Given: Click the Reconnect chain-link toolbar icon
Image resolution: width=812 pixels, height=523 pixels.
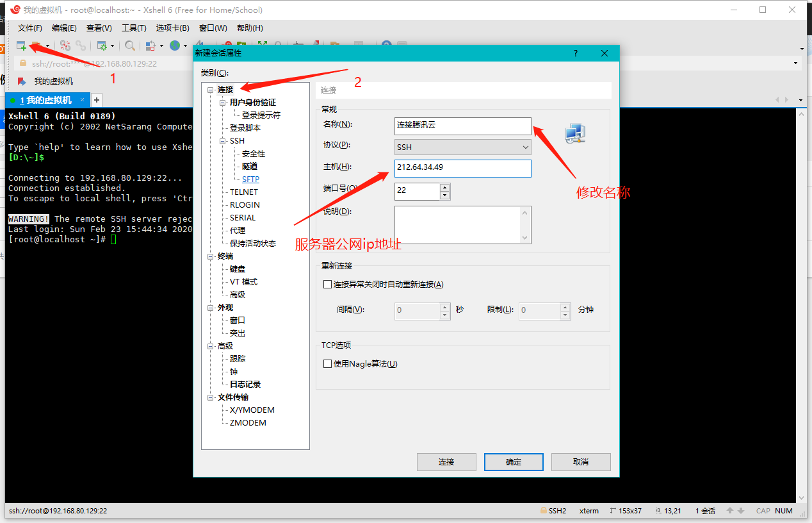Looking at the screenshot, I should pyautogui.click(x=81, y=46).
